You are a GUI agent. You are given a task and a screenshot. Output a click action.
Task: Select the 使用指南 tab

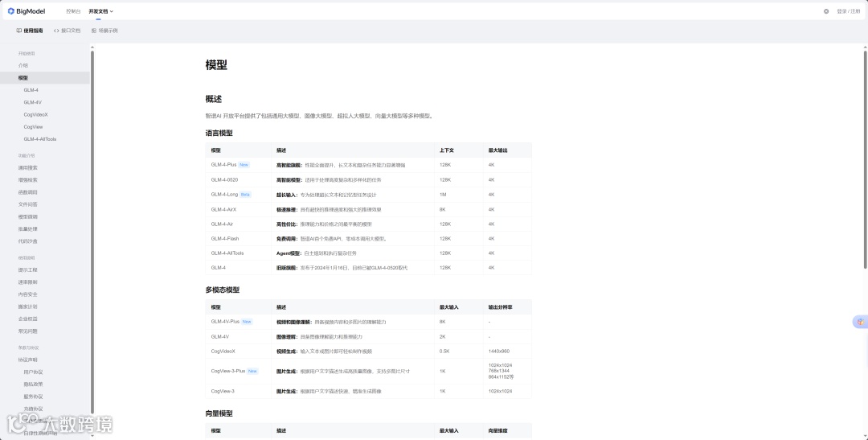[30, 31]
